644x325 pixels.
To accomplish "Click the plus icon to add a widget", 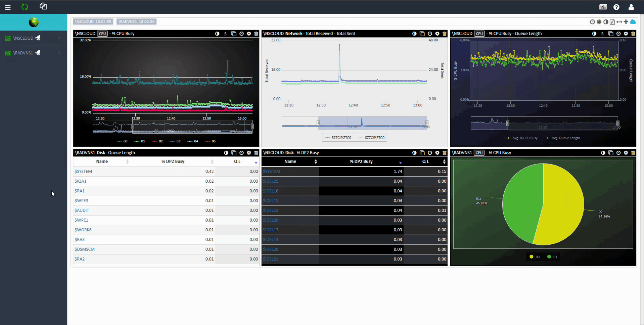I will pyautogui.click(x=626, y=22).
